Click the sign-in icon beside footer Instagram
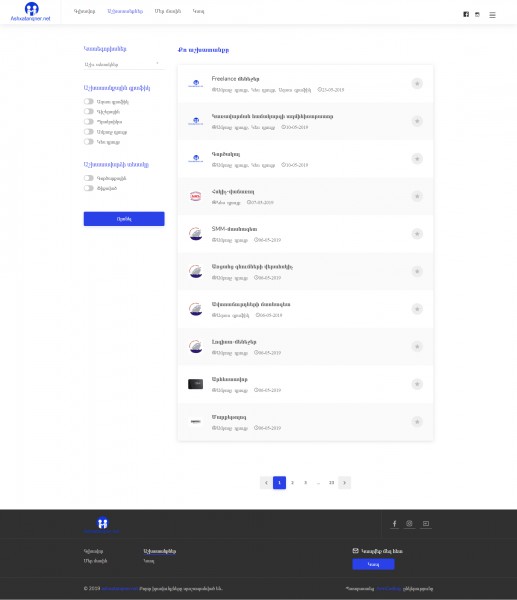517x600 pixels. point(426,523)
